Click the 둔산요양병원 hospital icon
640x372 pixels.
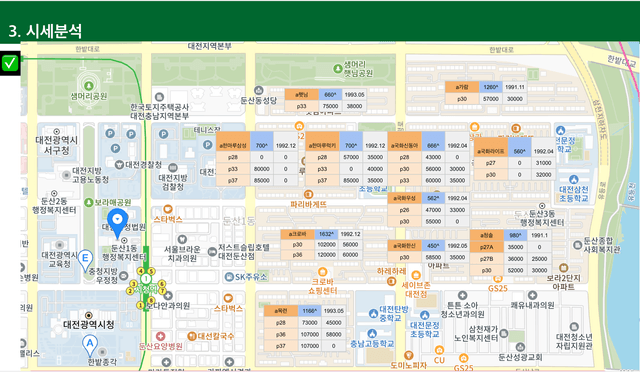point(160,336)
